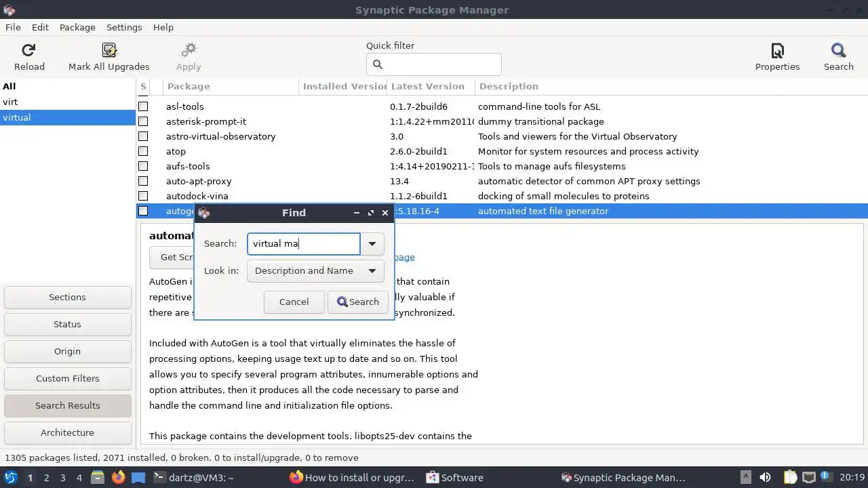The width and height of the screenshot is (868, 488).
Task: Click the Synaptic icon in the Find dialog title bar
Action: (204, 213)
